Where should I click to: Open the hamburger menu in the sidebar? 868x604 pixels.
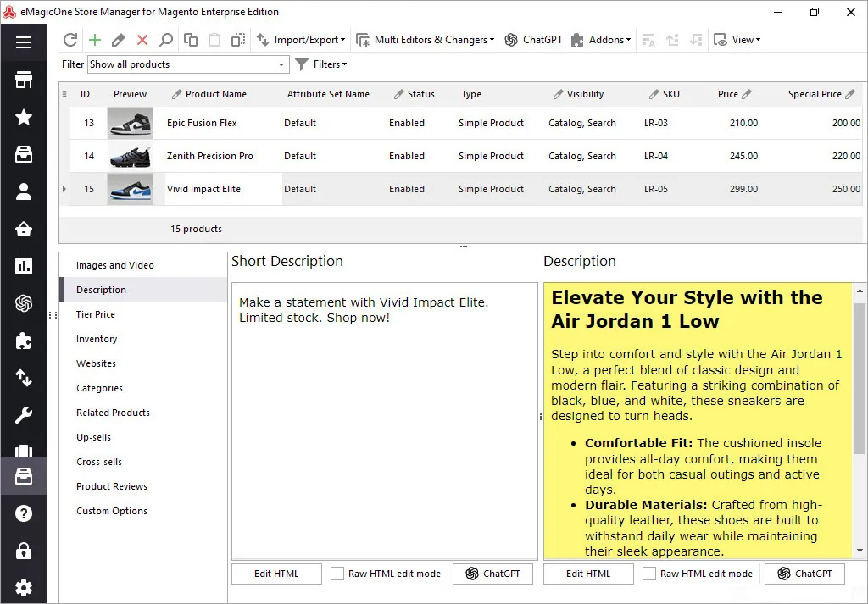tap(23, 42)
